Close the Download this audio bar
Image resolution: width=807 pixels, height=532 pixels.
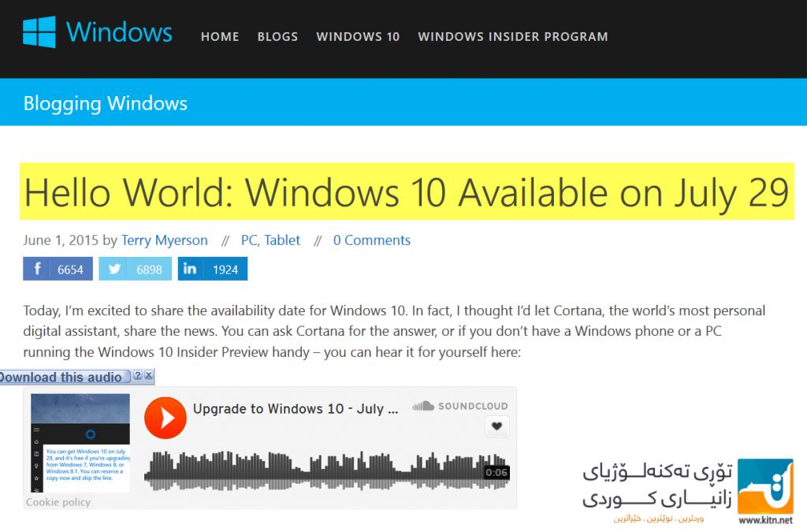point(149,375)
